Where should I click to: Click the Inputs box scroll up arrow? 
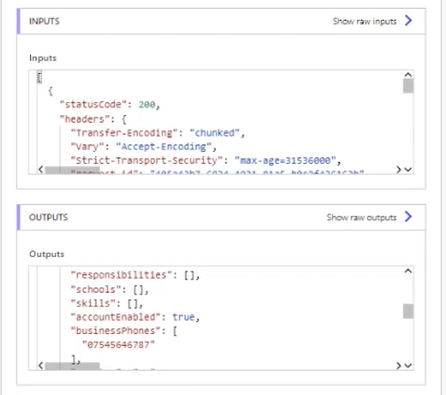[408, 75]
